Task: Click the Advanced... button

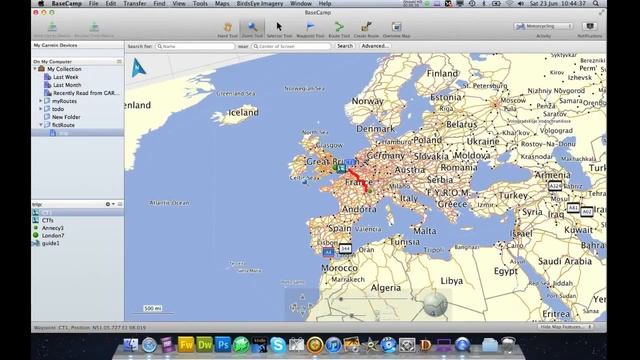Action: pos(375,46)
